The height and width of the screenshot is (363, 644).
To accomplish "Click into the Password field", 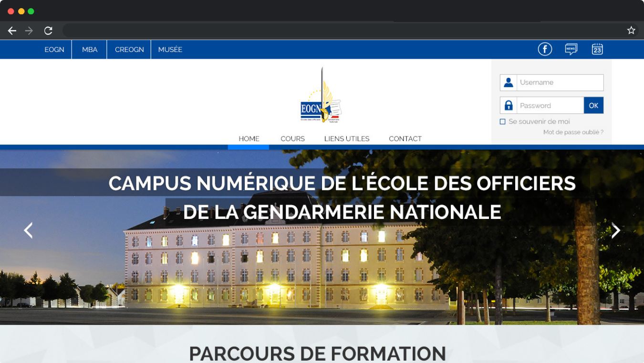I will [x=550, y=105].
